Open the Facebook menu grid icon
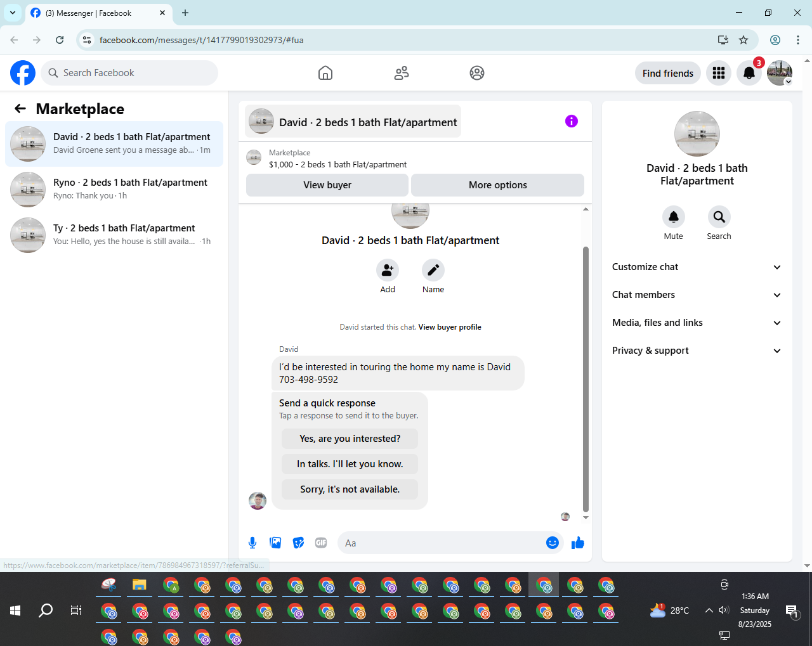The height and width of the screenshot is (646, 812). click(x=719, y=73)
